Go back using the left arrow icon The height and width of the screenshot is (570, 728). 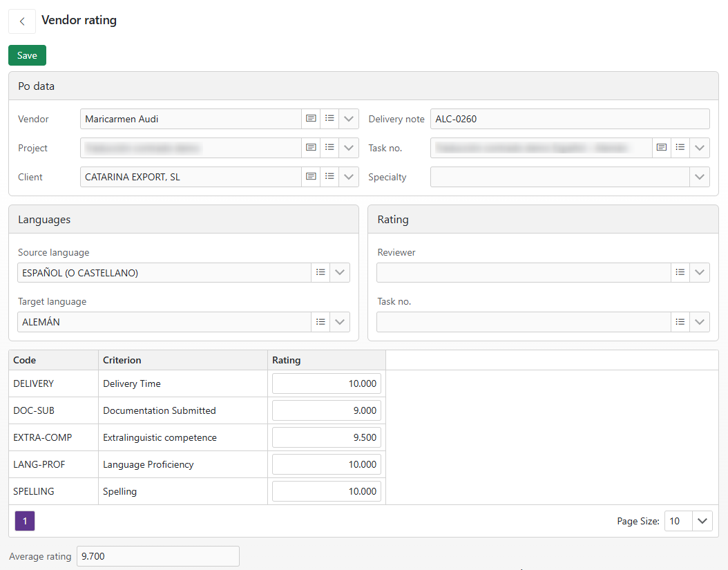[22, 21]
